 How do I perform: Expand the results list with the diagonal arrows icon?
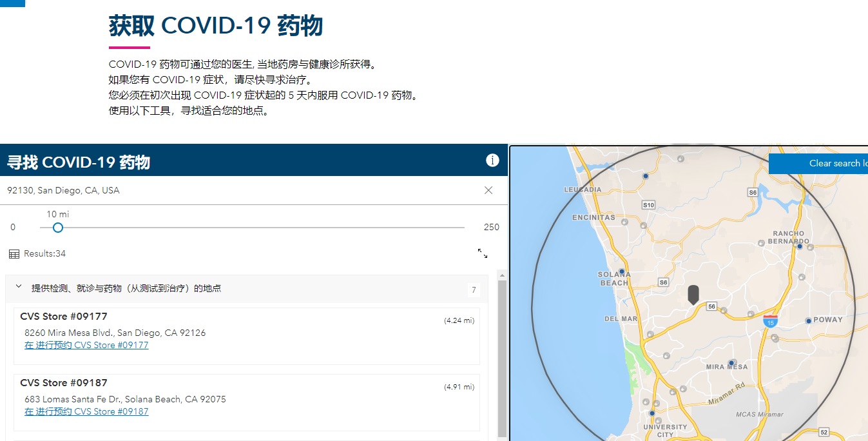(483, 254)
